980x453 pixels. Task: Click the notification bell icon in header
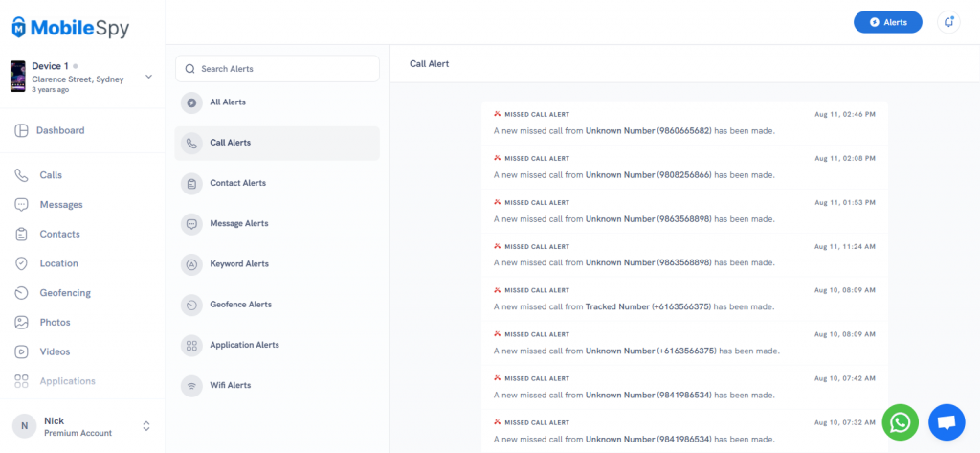coord(948,22)
